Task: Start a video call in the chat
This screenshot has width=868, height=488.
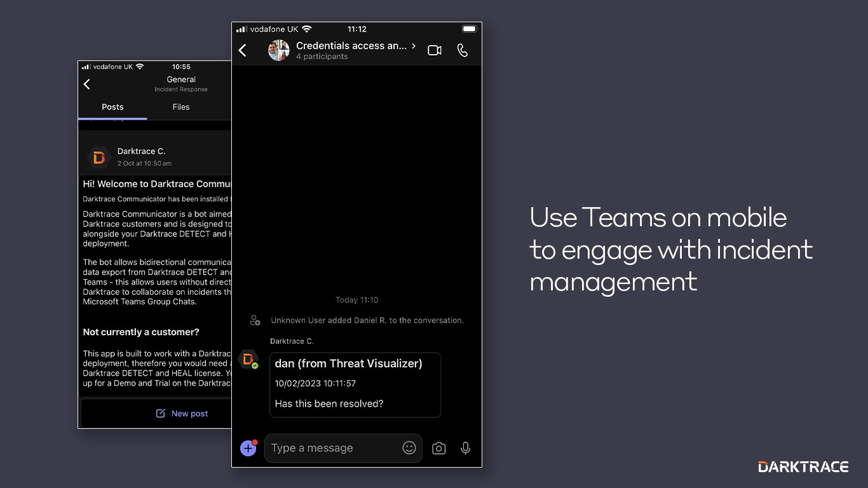Action: (435, 50)
